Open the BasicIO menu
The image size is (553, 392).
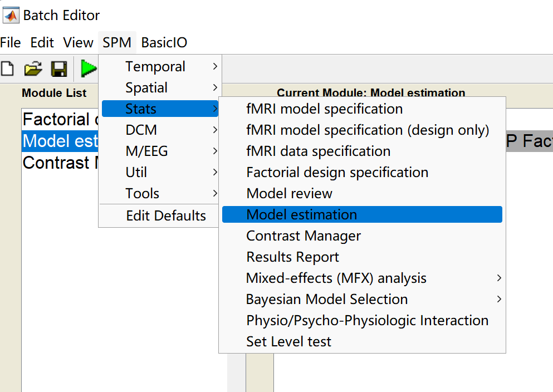pyautogui.click(x=164, y=42)
